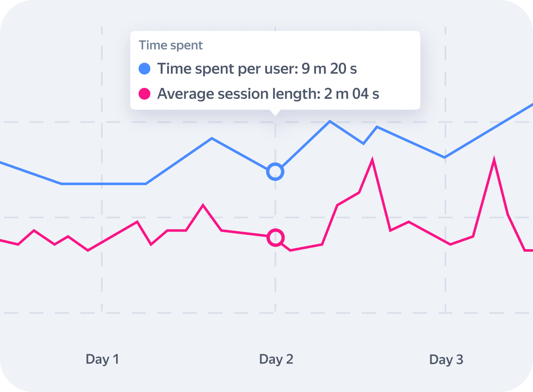Click the tall pink peak between Day 2 and Day 3
This screenshot has height=392, width=533.
372,160
